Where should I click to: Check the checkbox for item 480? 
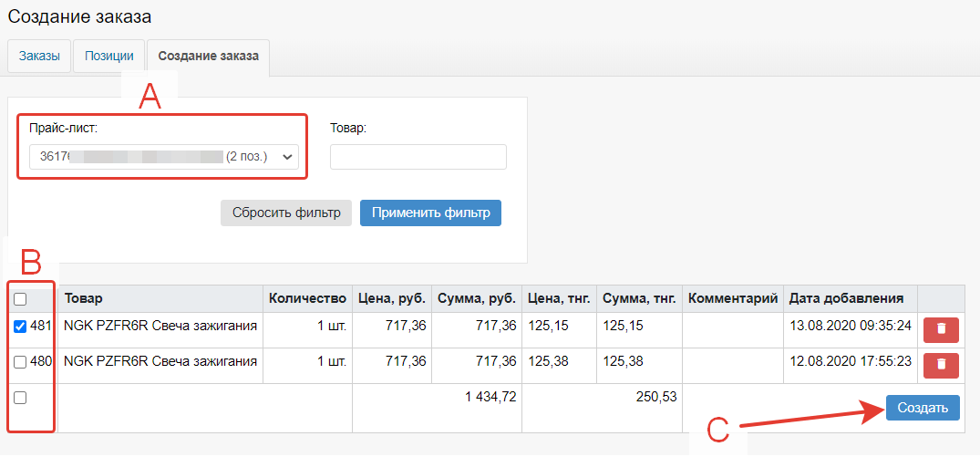(x=20, y=362)
